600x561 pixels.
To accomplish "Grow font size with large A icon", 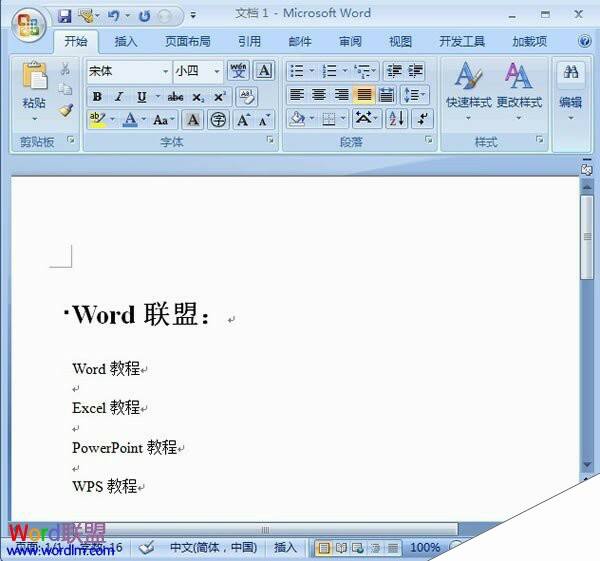I will pyautogui.click(x=243, y=120).
